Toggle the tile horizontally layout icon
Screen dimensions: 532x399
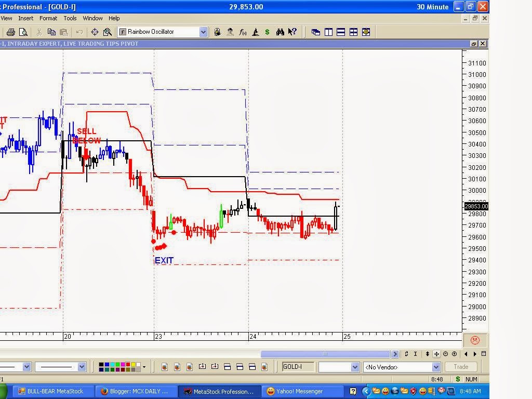point(340,32)
